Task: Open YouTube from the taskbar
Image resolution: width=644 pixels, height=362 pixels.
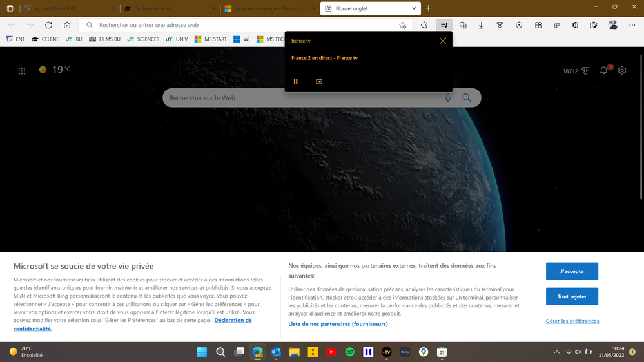Action: pyautogui.click(x=331, y=352)
